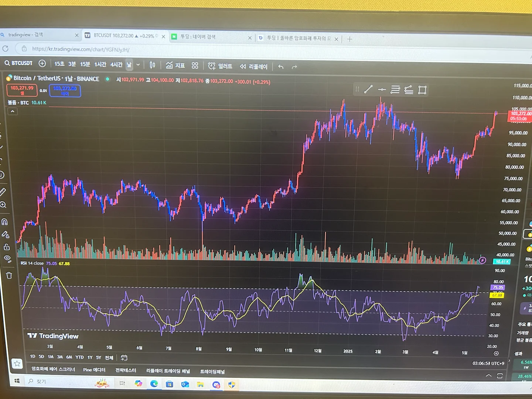Image resolution: width=532 pixels, height=399 pixels.
Task: Select the 15초 timeframe
Action: [59, 64]
